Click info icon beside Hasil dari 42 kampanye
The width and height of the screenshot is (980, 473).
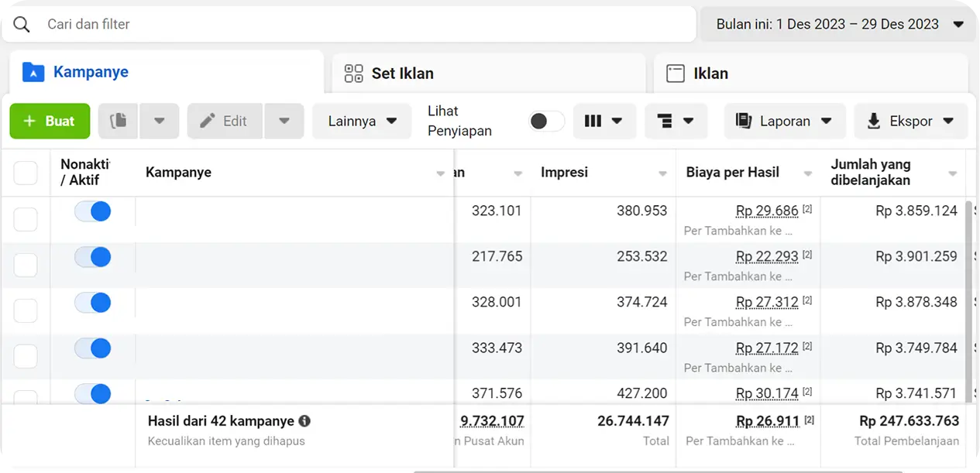tap(304, 422)
